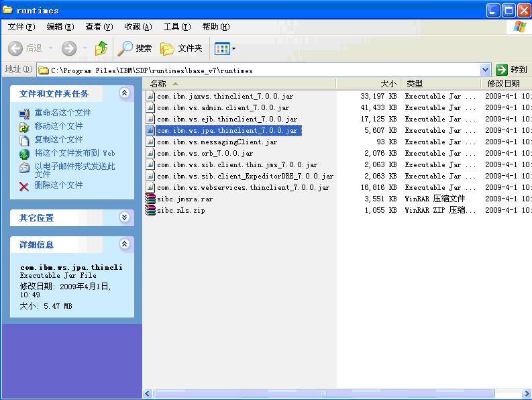Sort by the 大小 column header
Image resolution: width=532 pixels, height=400 pixels.
pos(368,83)
